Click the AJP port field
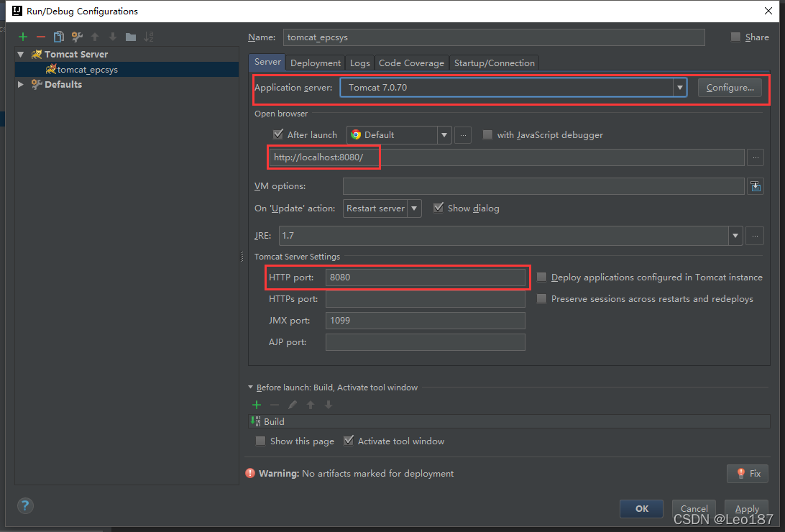 (x=425, y=342)
